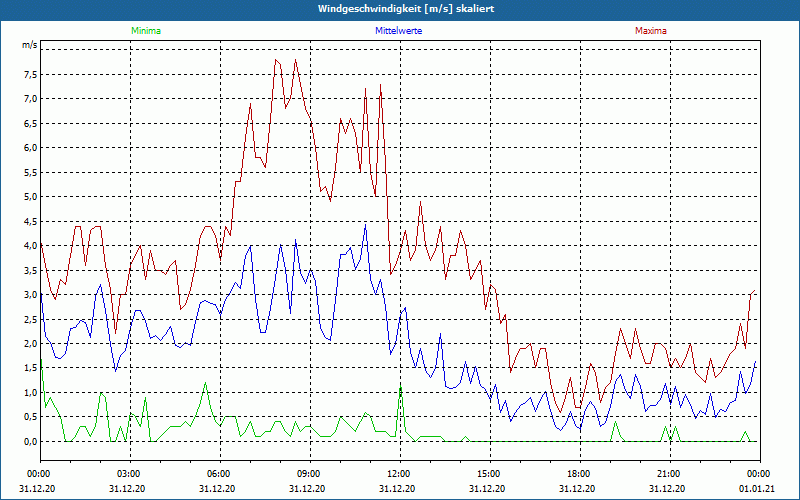800x500 pixels.
Task: Click the m/s unit label on axis
Action: pyautogui.click(x=30, y=45)
